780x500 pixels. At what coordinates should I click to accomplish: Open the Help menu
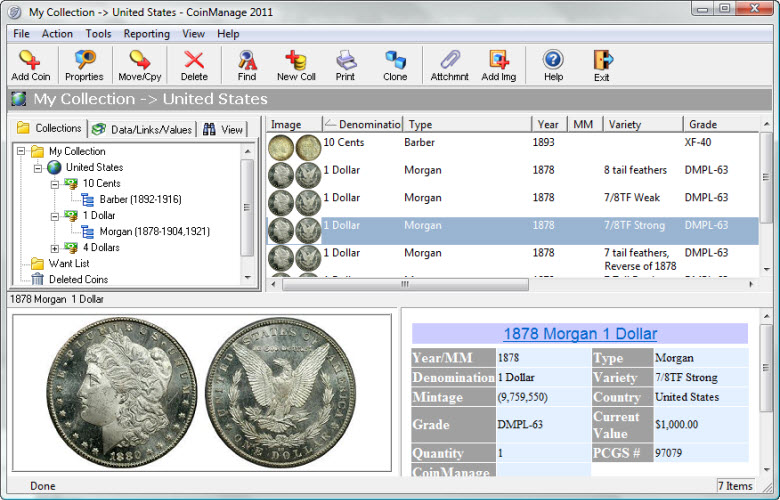(x=228, y=34)
